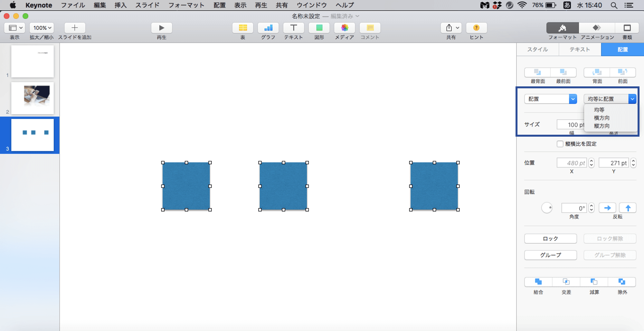Open the 表示 view dropdown
This screenshot has height=331, width=644.
click(14, 28)
